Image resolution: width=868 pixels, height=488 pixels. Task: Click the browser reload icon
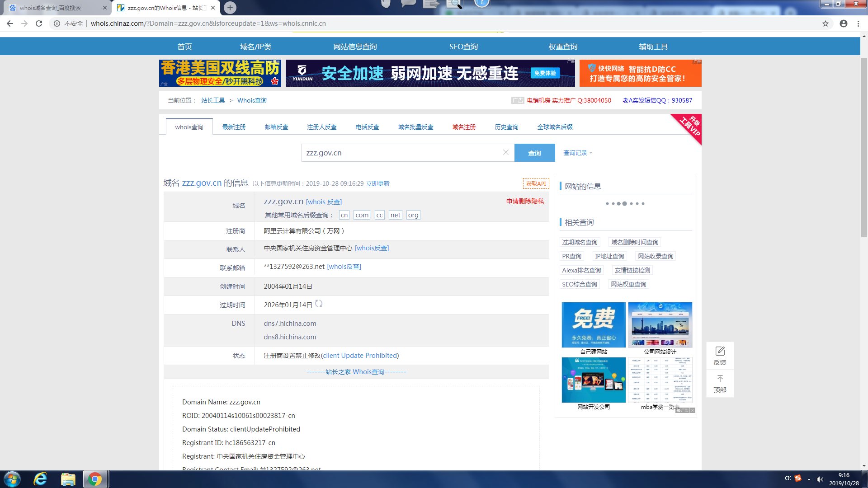click(39, 23)
